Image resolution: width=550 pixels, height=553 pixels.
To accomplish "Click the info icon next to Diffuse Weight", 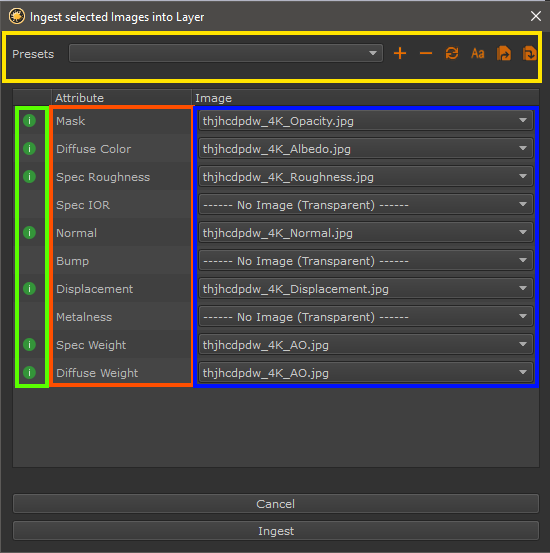I will (x=29, y=372).
